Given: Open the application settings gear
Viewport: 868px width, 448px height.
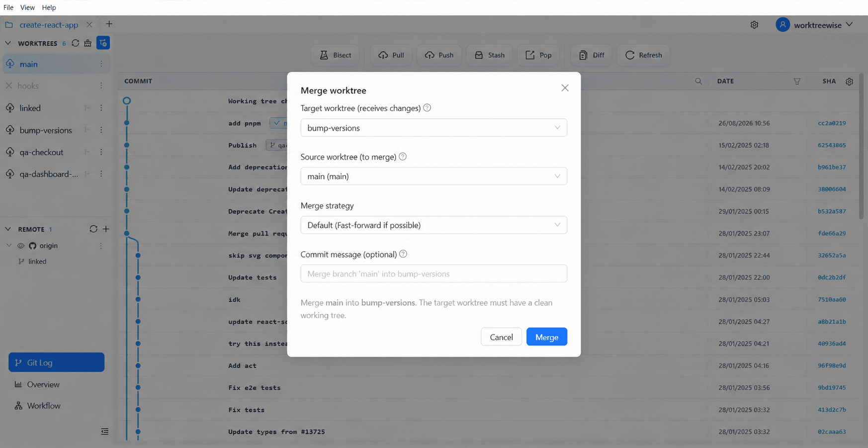Looking at the screenshot, I should [754, 25].
